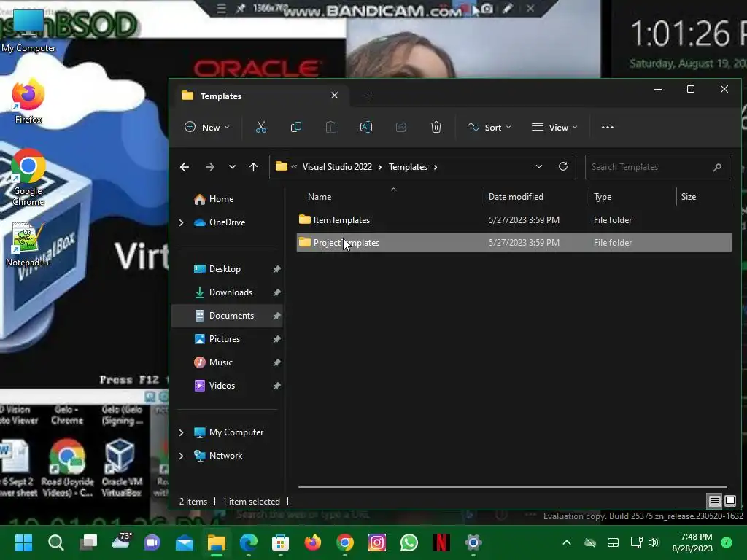
Task: Open Notepad++ desktop shortcut
Action: [x=28, y=244]
